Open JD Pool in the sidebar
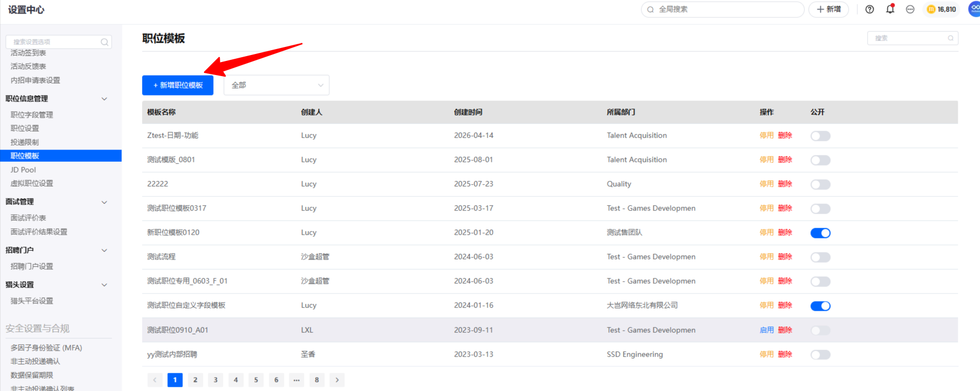Viewport: 980px width, 391px height. click(23, 170)
